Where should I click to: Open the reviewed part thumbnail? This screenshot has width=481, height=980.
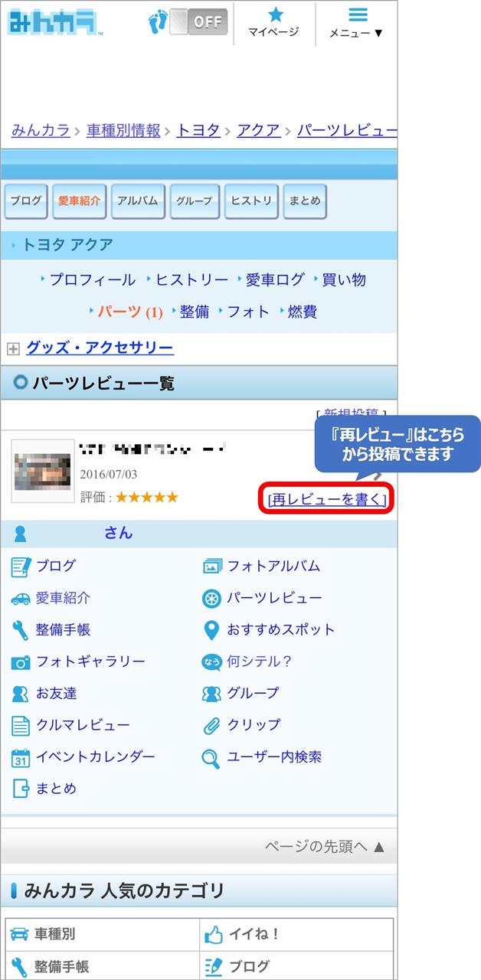click(x=42, y=471)
